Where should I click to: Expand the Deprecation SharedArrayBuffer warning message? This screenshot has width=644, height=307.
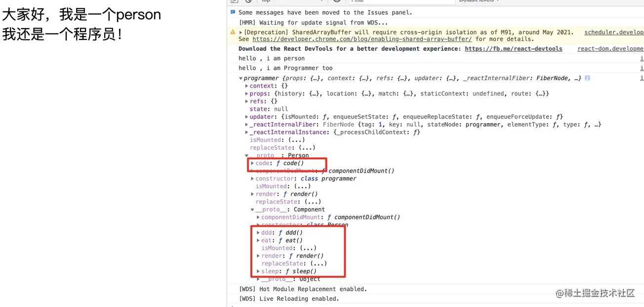click(x=241, y=33)
